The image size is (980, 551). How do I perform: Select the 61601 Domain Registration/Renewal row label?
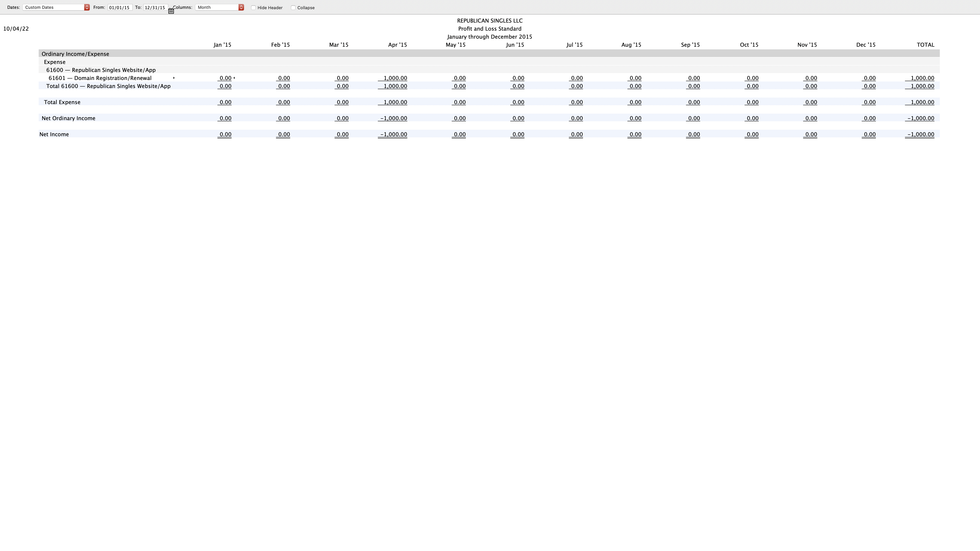coord(100,78)
